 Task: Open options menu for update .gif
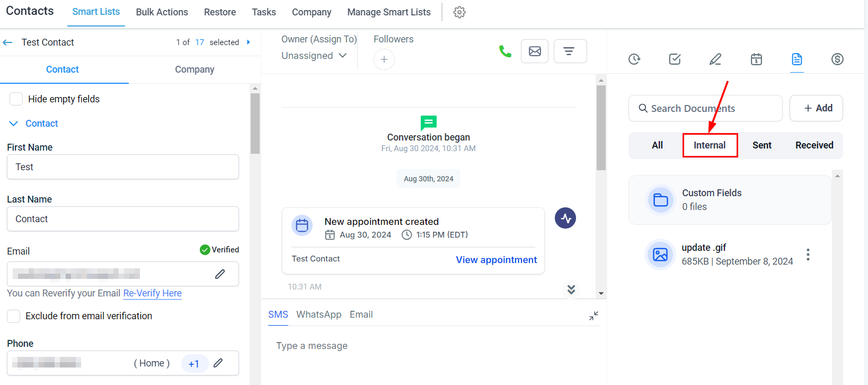[x=808, y=255]
